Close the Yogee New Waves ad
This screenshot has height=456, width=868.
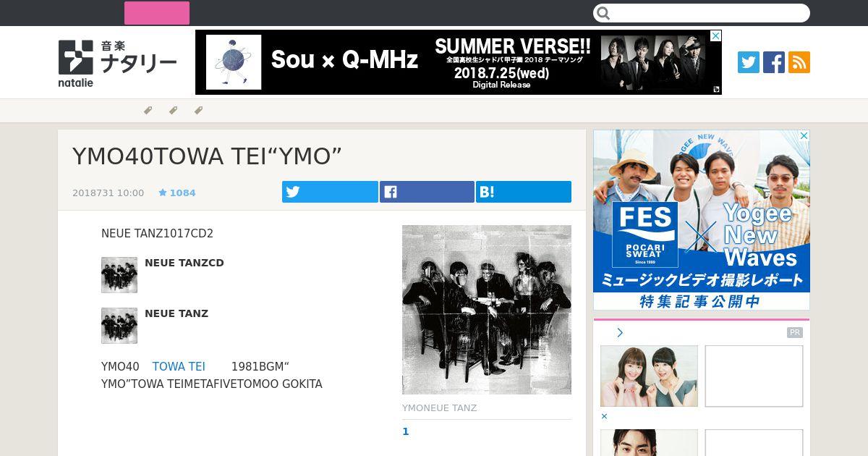tap(804, 136)
